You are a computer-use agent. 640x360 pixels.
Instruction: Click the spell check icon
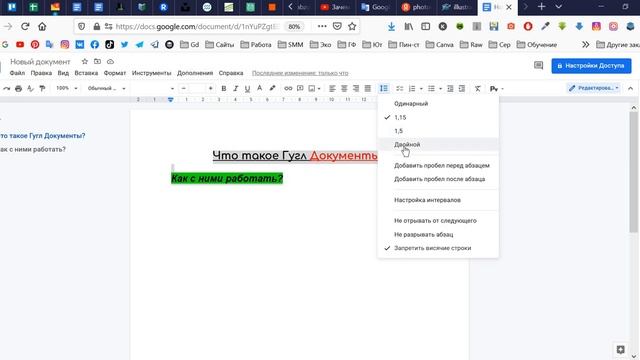pyautogui.click(x=30, y=89)
